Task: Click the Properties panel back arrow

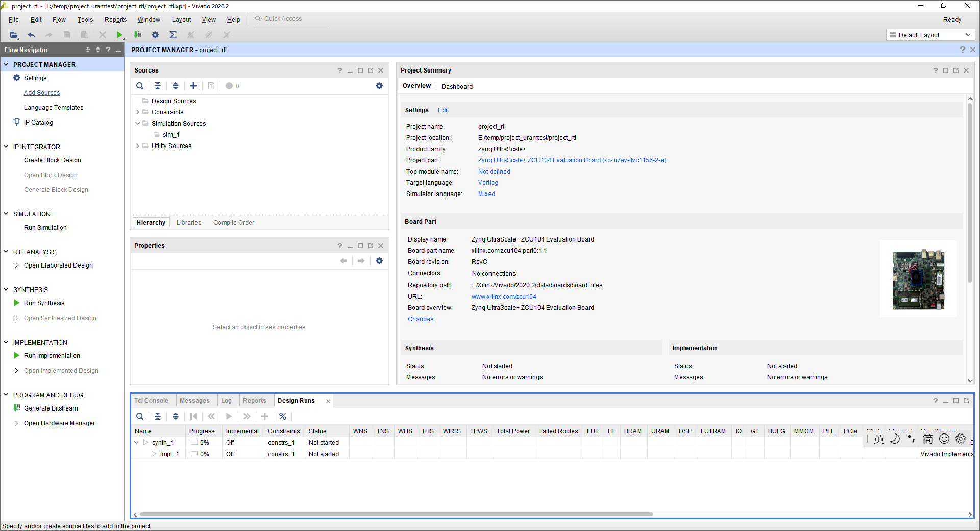Action: (x=344, y=261)
